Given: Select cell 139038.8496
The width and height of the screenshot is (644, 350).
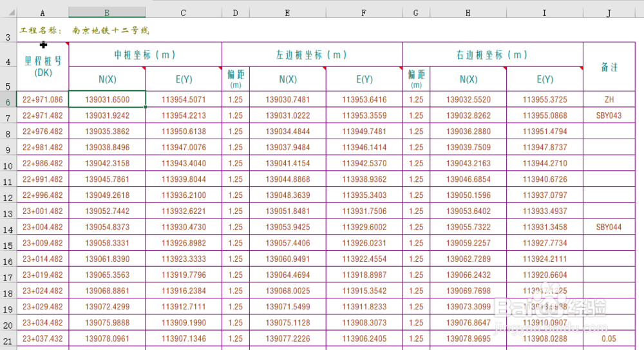Looking at the screenshot, I should click(x=107, y=147).
